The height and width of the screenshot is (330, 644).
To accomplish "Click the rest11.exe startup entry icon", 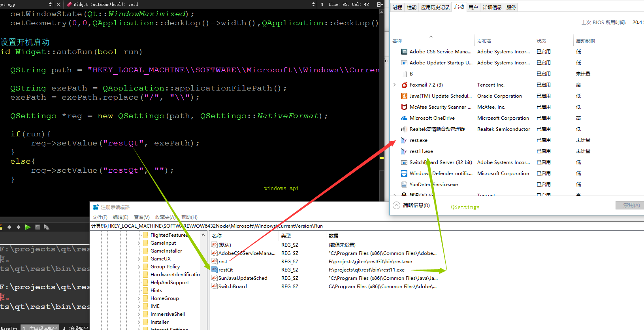I will click(404, 151).
